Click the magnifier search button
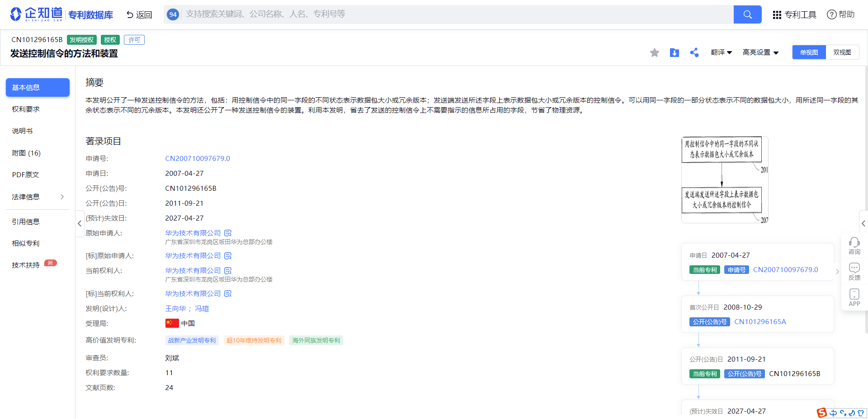 coord(747,14)
